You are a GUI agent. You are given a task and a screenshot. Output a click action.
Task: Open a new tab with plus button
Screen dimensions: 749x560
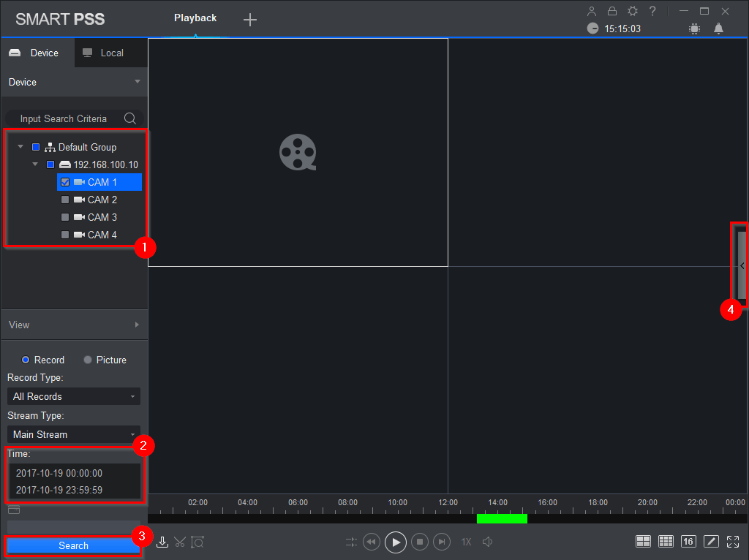pyautogui.click(x=250, y=20)
